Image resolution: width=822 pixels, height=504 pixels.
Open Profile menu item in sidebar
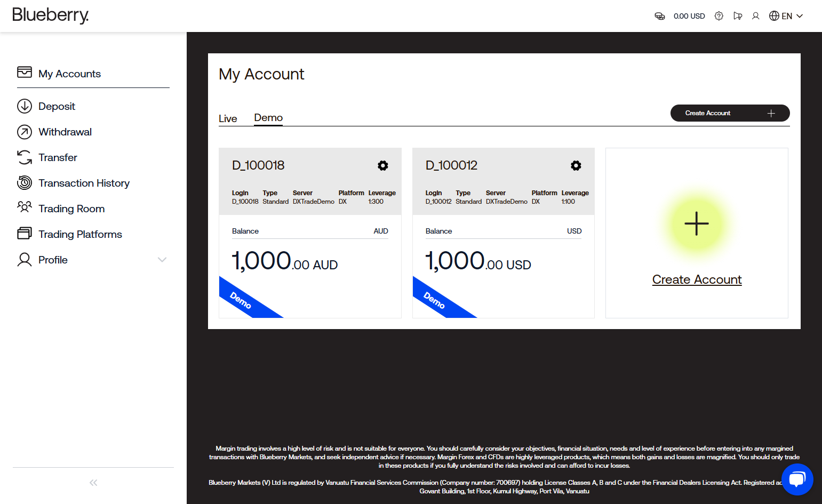53,260
